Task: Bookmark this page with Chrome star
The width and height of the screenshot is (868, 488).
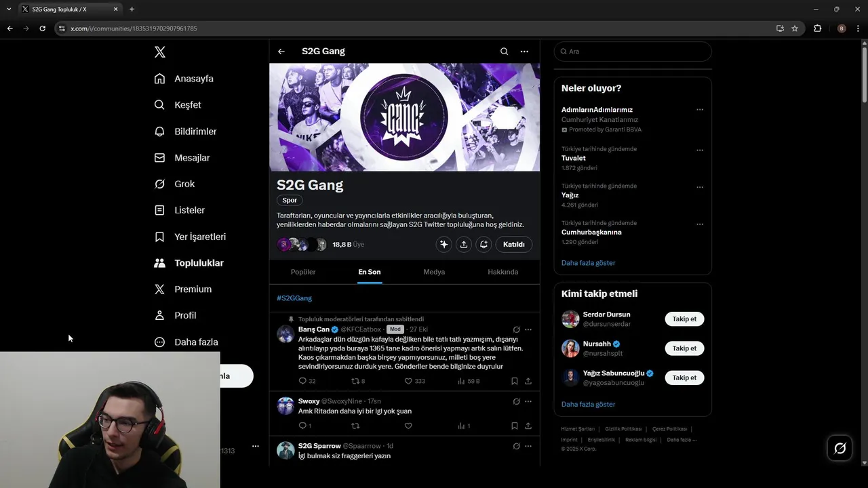Action: pos(795,28)
